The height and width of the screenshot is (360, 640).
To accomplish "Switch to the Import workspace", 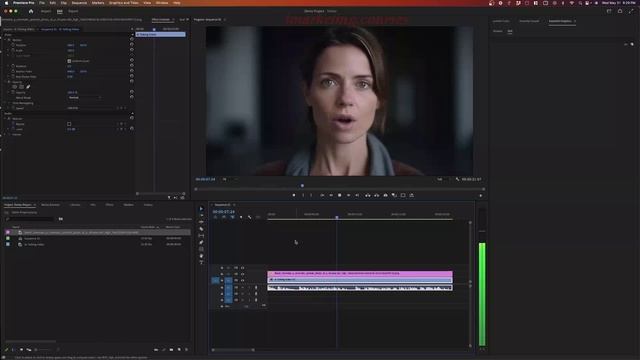I will pos(46,11).
